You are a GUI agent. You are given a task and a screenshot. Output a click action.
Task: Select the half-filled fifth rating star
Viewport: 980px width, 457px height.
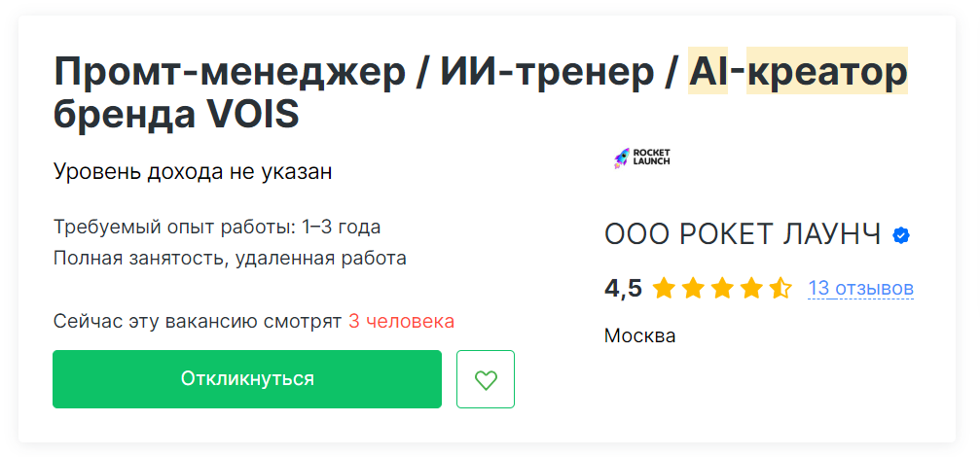tap(780, 289)
